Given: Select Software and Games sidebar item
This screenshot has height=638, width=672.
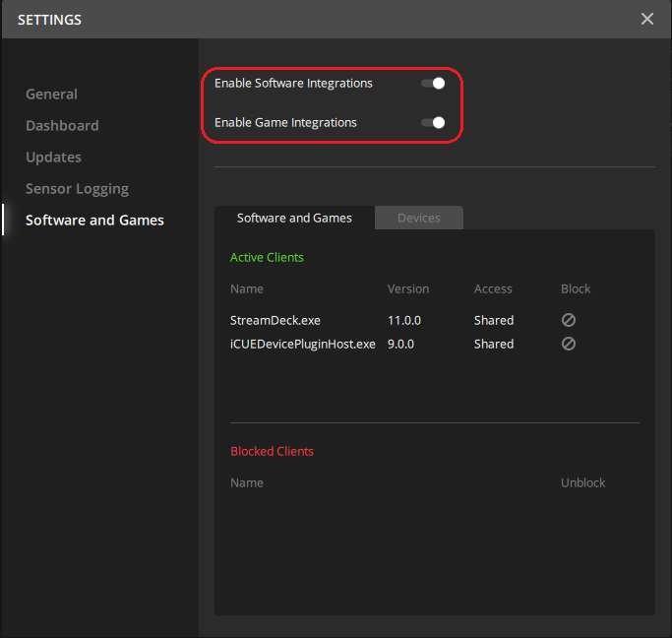Looking at the screenshot, I should pos(94,221).
